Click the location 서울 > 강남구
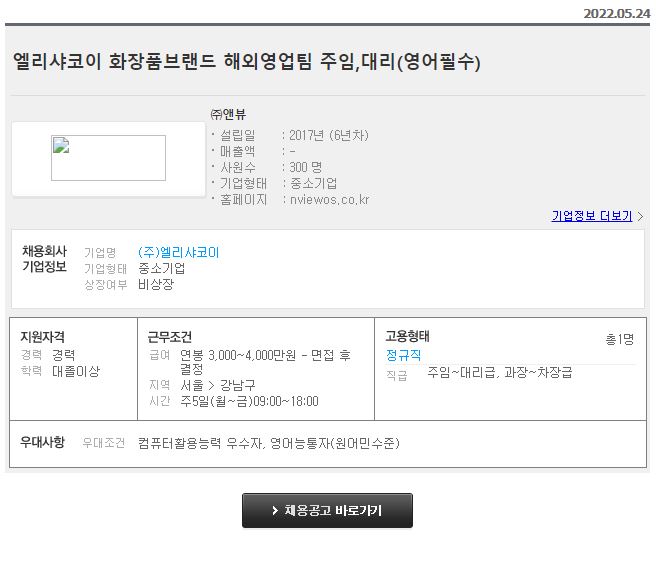The height and width of the screenshot is (566, 656). click(x=218, y=385)
